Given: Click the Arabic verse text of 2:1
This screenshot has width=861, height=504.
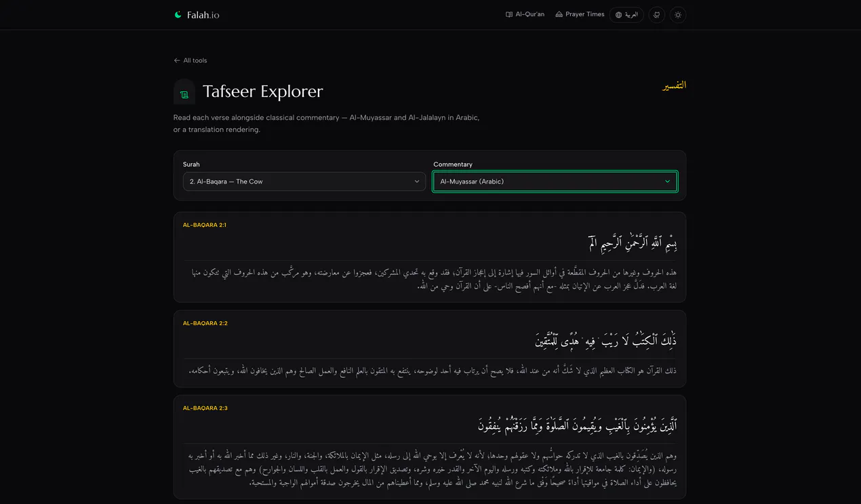Looking at the screenshot, I should (633, 243).
